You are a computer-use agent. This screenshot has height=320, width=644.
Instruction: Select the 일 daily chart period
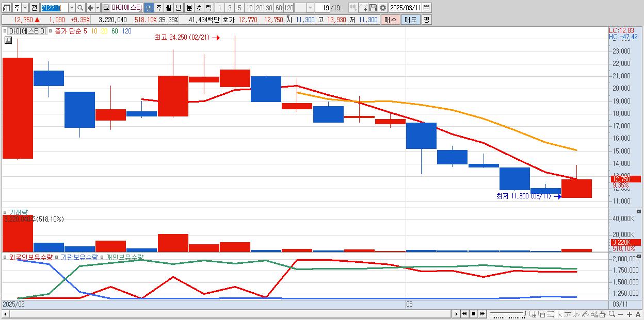click(x=149, y=8)
